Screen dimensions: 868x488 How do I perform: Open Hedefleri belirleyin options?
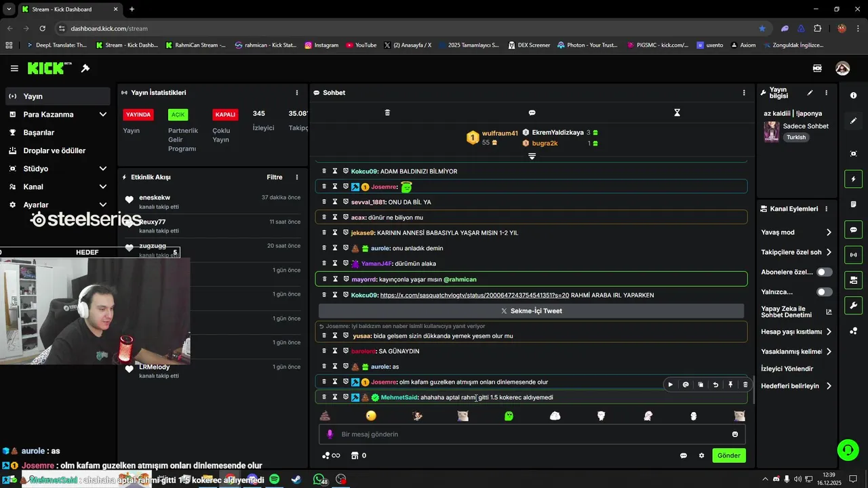point(829,386)
